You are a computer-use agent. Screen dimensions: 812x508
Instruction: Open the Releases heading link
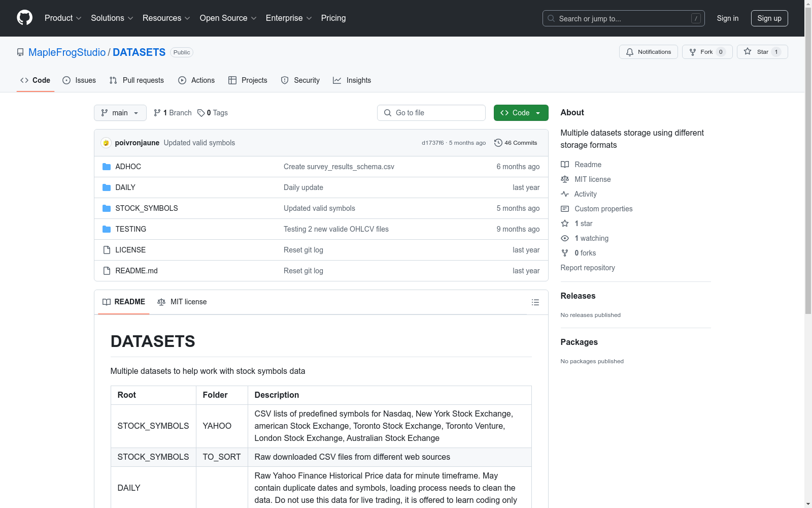click(x=578, y=296)
